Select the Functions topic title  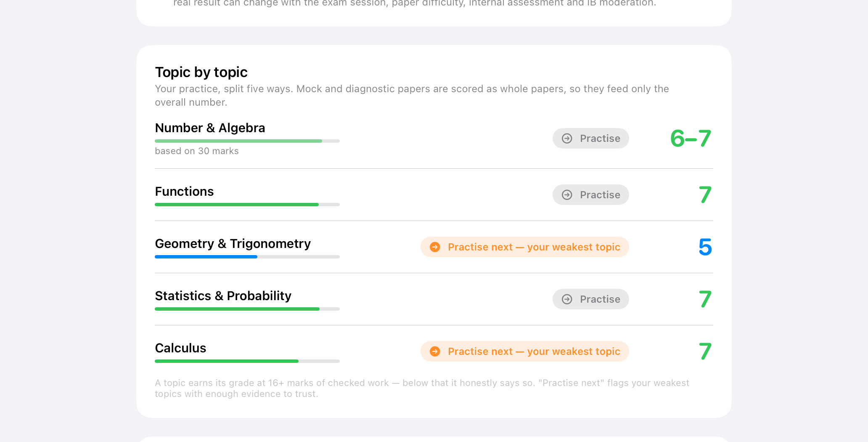(x=184, y=192)
